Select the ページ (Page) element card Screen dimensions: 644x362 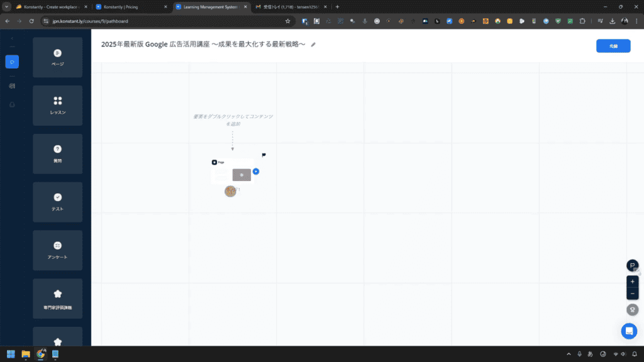(57, 57)
